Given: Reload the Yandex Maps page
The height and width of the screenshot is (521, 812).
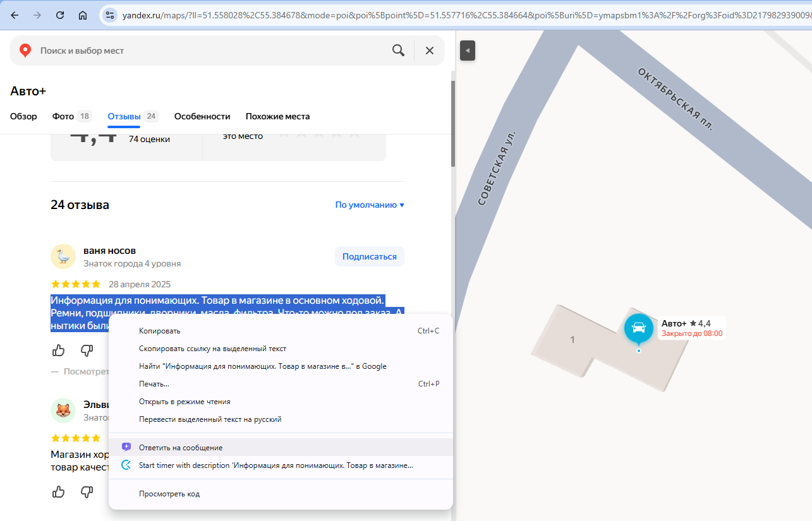Looking at the screenshot, I should [60, 15].
